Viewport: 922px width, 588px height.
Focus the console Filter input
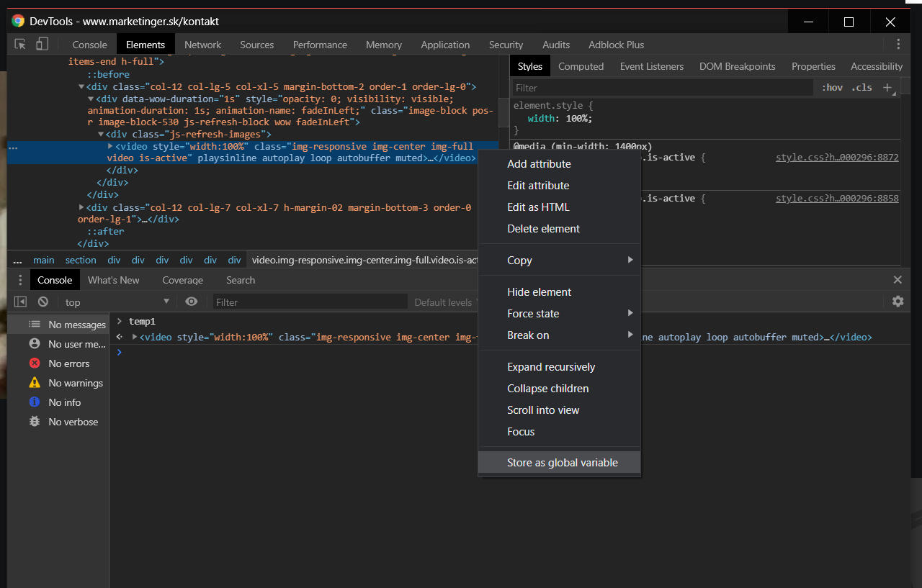pos(310,302)
